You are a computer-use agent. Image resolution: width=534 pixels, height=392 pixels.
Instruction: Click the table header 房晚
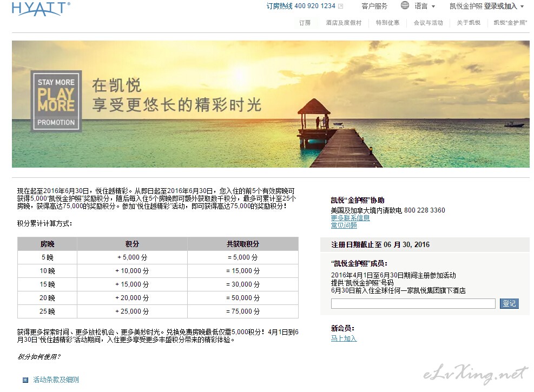(47, 244)
